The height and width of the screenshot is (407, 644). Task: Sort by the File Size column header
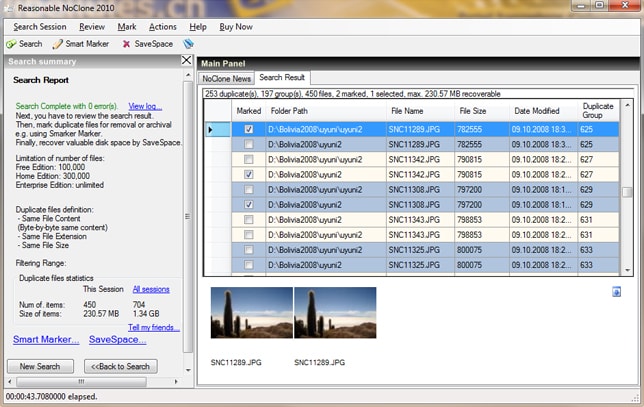click(x=482, y=111)
